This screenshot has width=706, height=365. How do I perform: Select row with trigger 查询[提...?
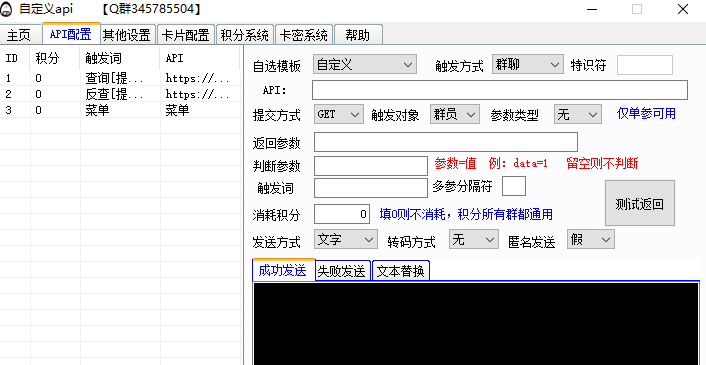coord(120,78)
